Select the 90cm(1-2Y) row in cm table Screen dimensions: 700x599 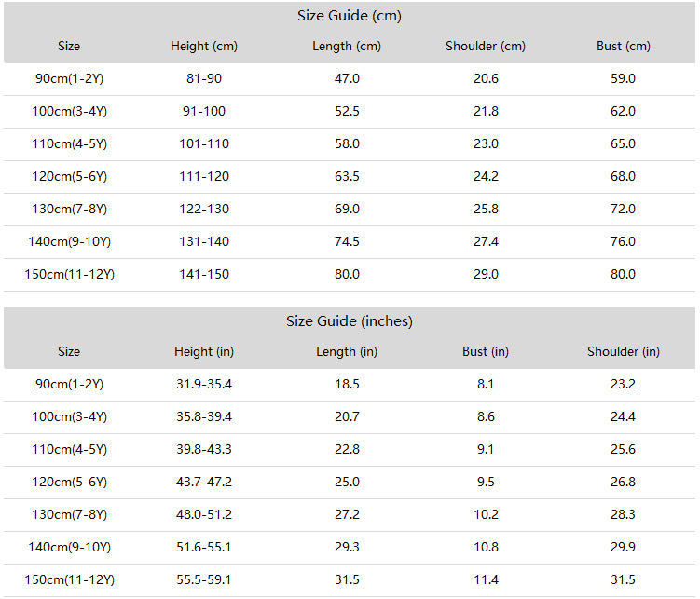coord(350,79)
